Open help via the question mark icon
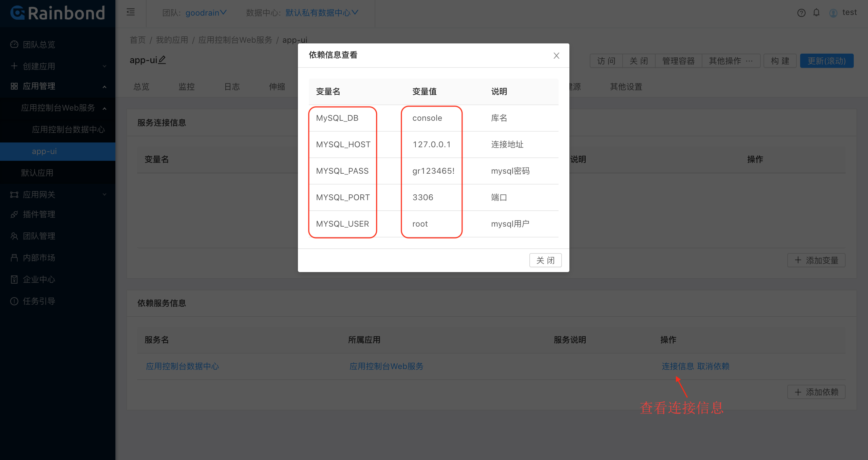The width and height of the screenshot is (868, 460). tap(801, 13)
